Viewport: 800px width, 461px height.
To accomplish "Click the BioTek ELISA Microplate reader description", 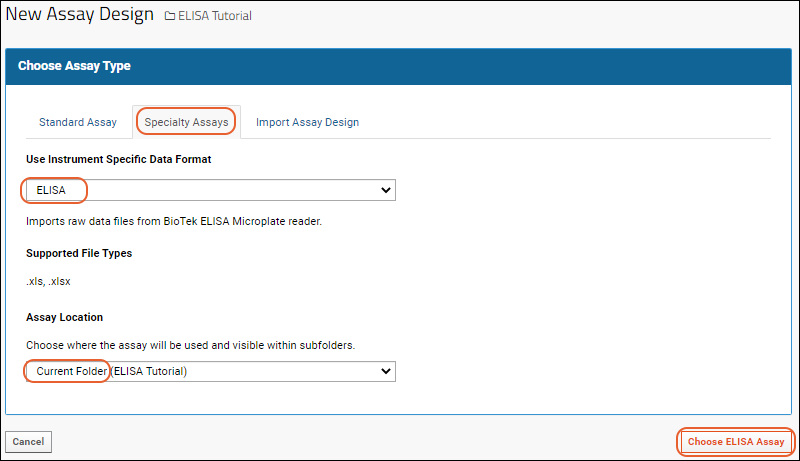I will click(174, 221).
